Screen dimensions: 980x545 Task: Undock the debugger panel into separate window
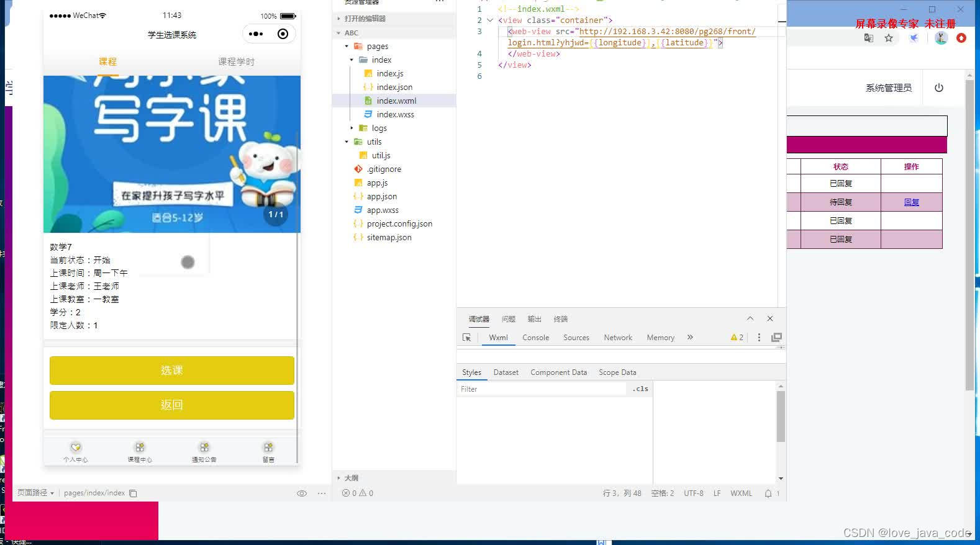[x=776, y=338]
